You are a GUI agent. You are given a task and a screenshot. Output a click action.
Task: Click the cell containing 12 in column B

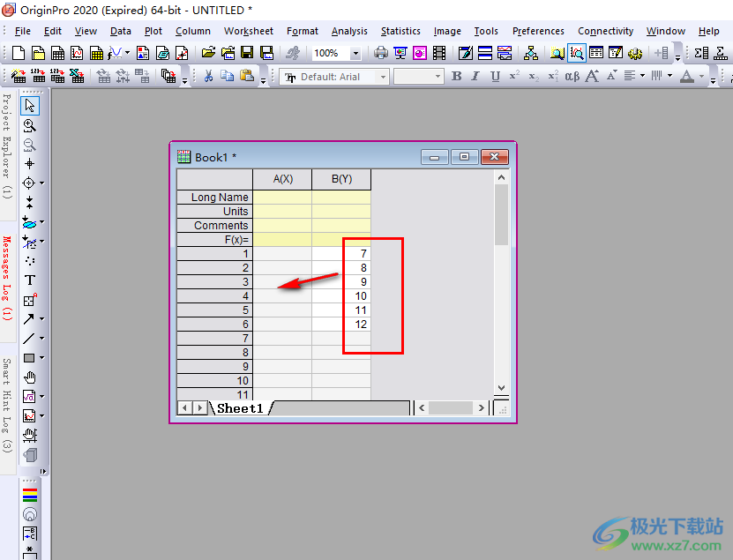point(341,324)
